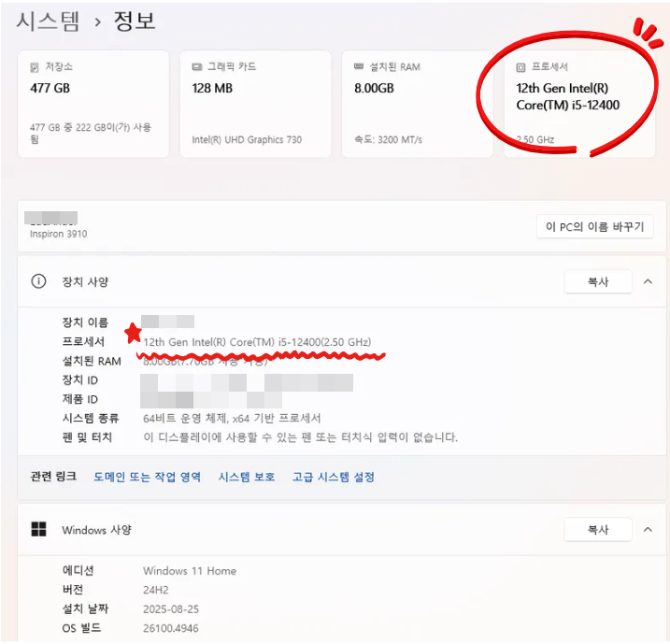Select the 24H2 version value
Image resolution: width=670 pixels, height=644 pixels.
(155, 590)
